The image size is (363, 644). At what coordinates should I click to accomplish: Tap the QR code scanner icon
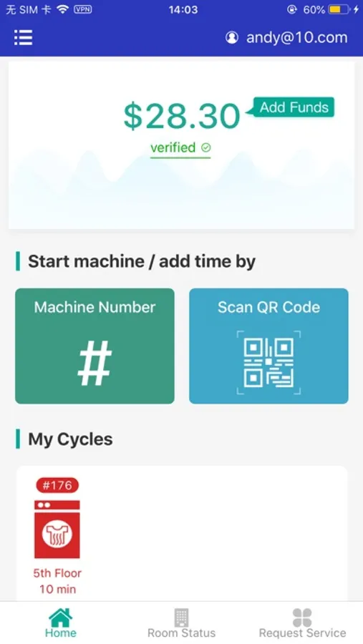(x=268, y=363)
